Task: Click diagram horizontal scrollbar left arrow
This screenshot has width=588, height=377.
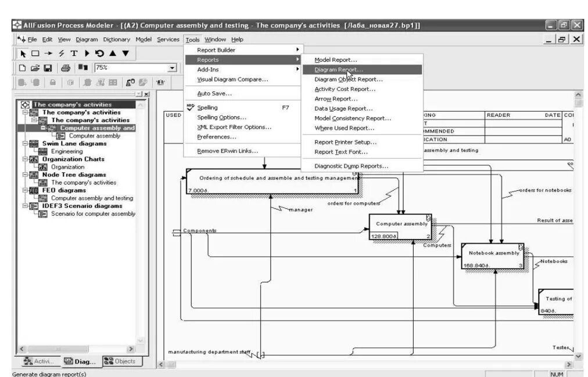Action: point(162,364)
